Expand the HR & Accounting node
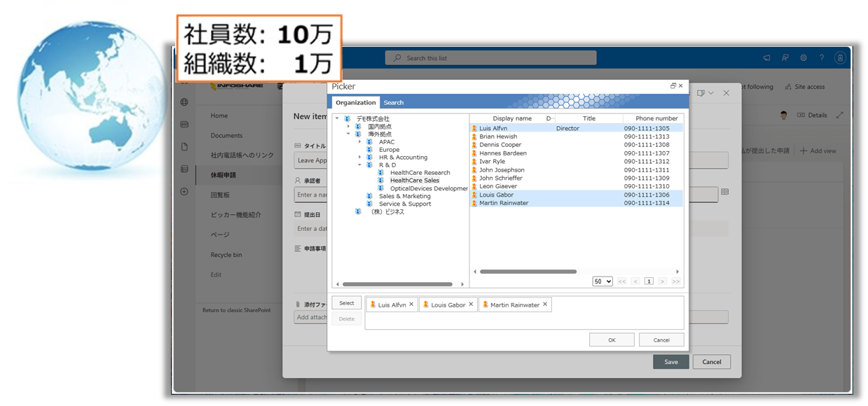 coord(360,157)
